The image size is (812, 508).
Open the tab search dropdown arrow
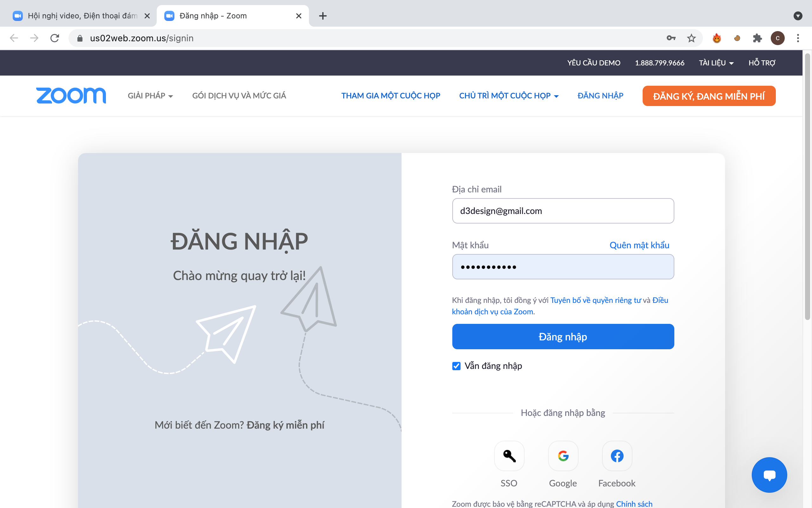(798, 16)
